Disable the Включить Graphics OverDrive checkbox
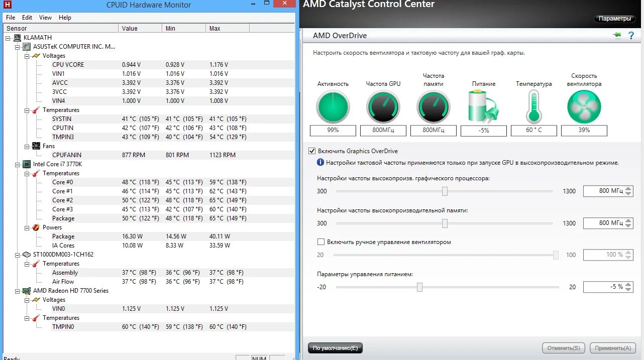Image resolution: width=644 pixels, height=360 pixels. pos(312,151)
